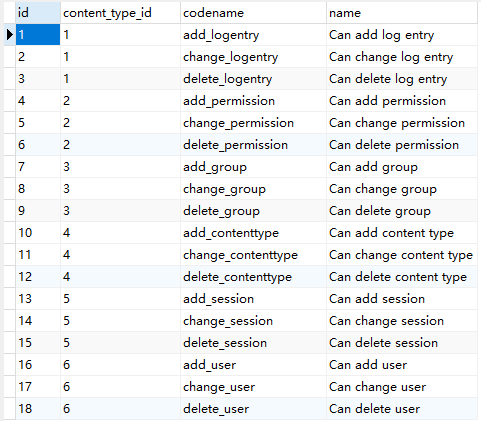Click the id cell with value 6
This screenshot has height=421, width=481.
(38, 145)
